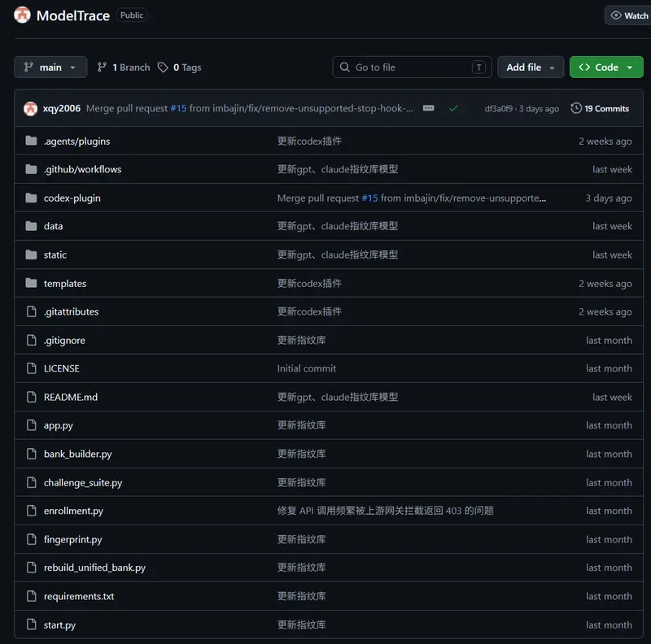Open the 19 Commits history
This screenshot has height=644, width=651.
point(600,108)
